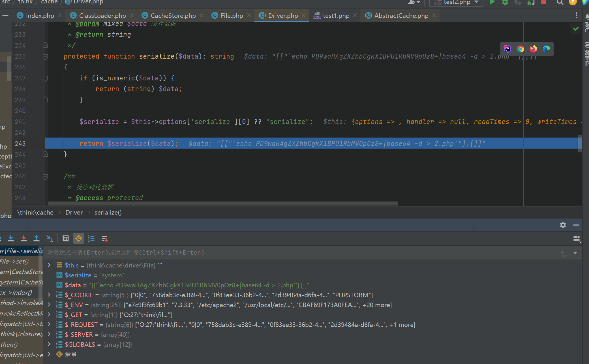This screenshot has height=364, width=589.
Task: Click the \think\cache breadcrumb
Action: (x=35, y=212)
